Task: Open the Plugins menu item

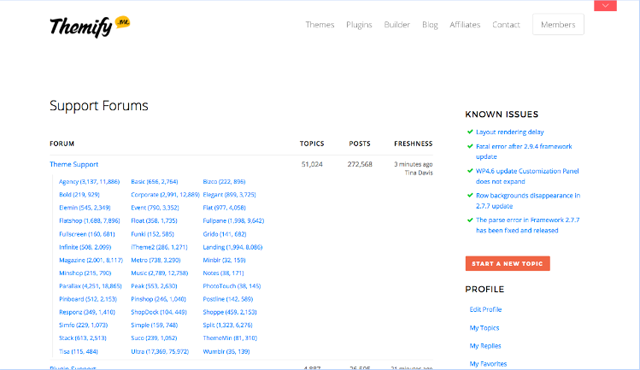Action: tap(359, 24)
